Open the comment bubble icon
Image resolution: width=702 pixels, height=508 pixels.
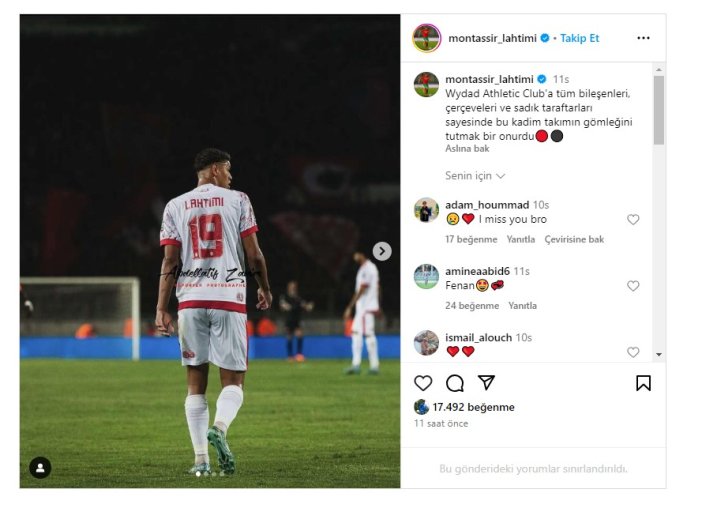coord(454,383)
